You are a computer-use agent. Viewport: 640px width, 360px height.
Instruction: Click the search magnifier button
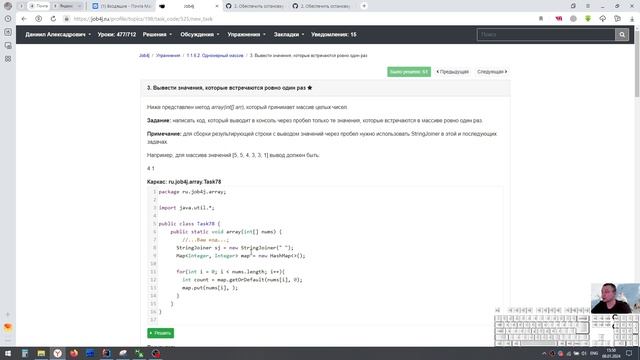pyautogui.click(x=622, y=35)
